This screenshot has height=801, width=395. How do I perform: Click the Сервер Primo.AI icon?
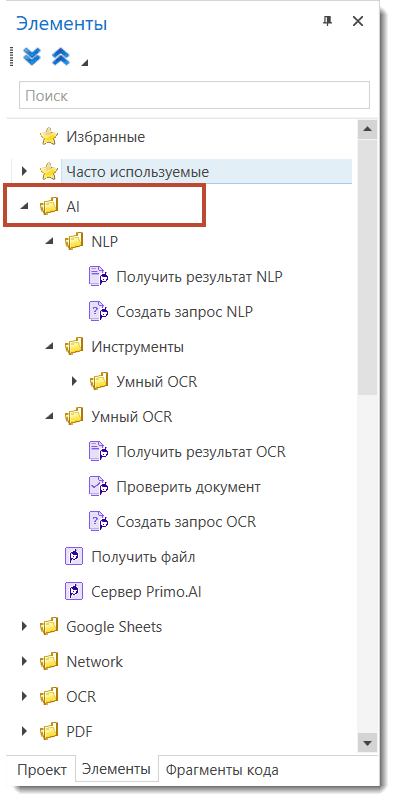pos(74,591)
